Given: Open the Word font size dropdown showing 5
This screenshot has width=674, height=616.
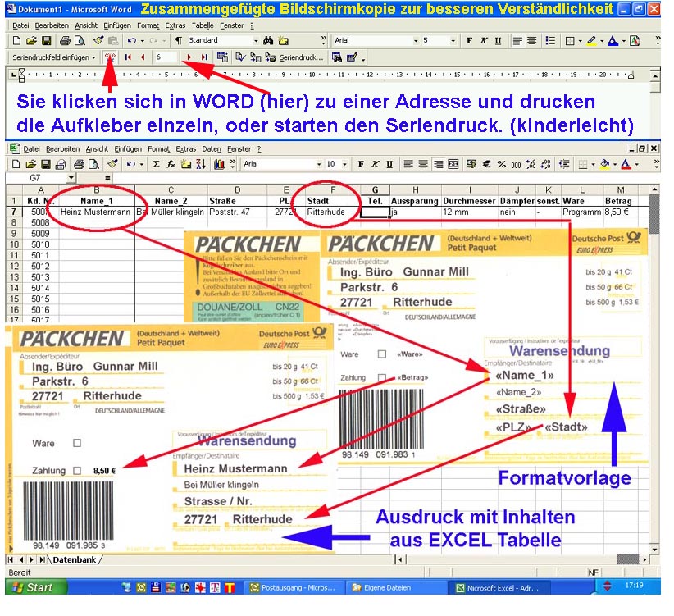Looking at the screenshot, I should tap(453, 41).
